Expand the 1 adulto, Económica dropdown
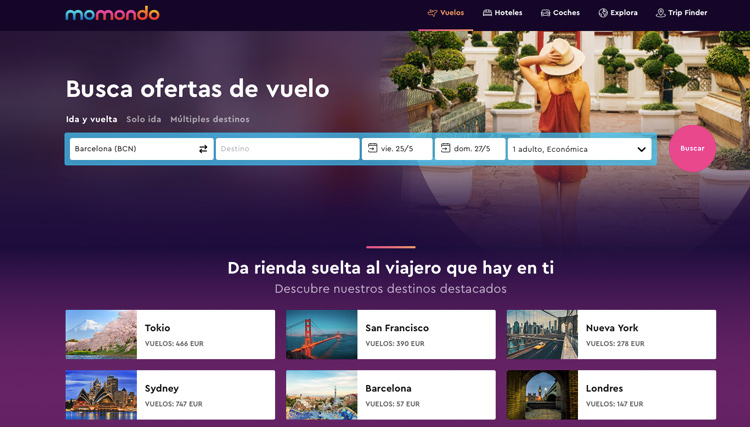 [x=641, y=149]
